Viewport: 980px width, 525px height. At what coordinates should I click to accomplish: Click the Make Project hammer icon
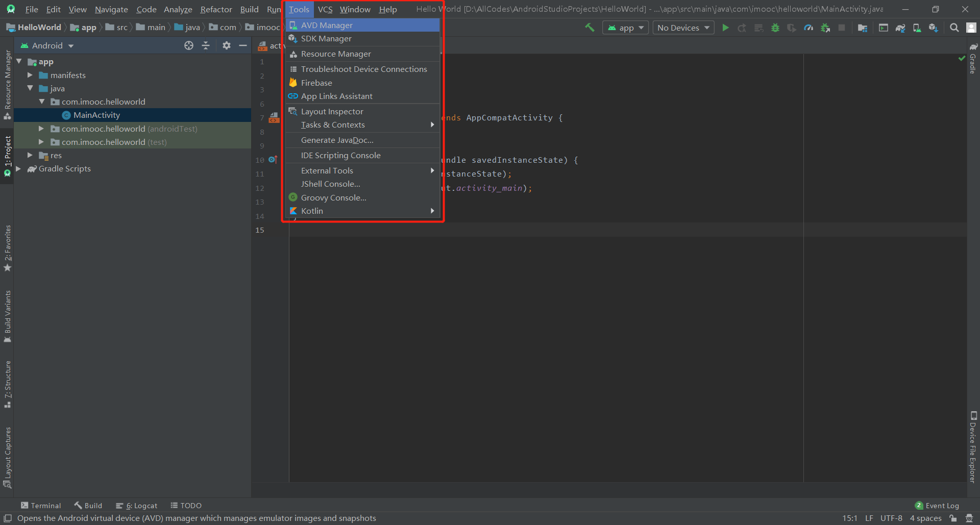590,28
